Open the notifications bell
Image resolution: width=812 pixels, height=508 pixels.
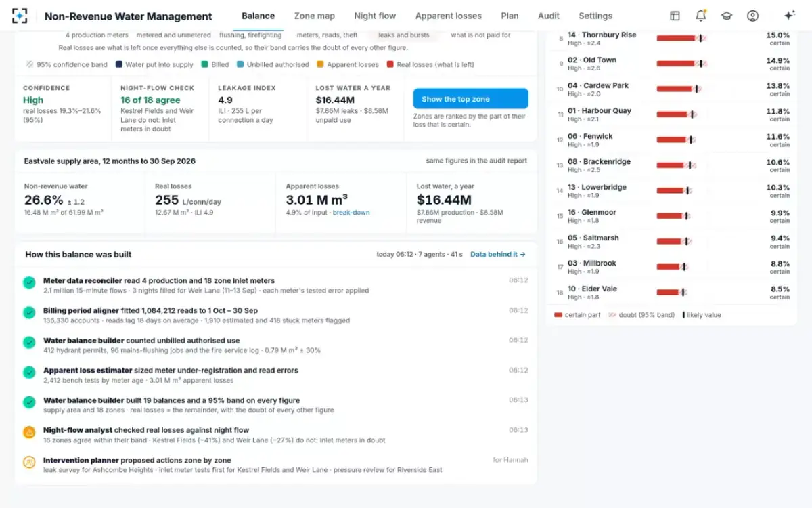[701, 16]
